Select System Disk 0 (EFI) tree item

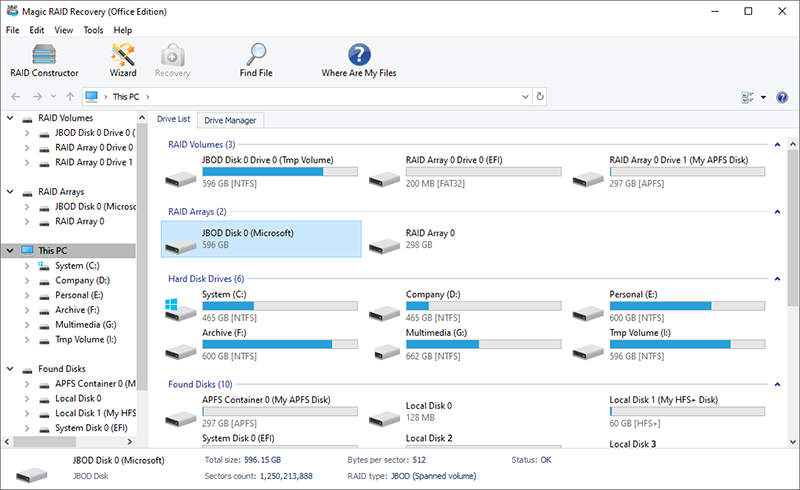[x=91, y=428]
